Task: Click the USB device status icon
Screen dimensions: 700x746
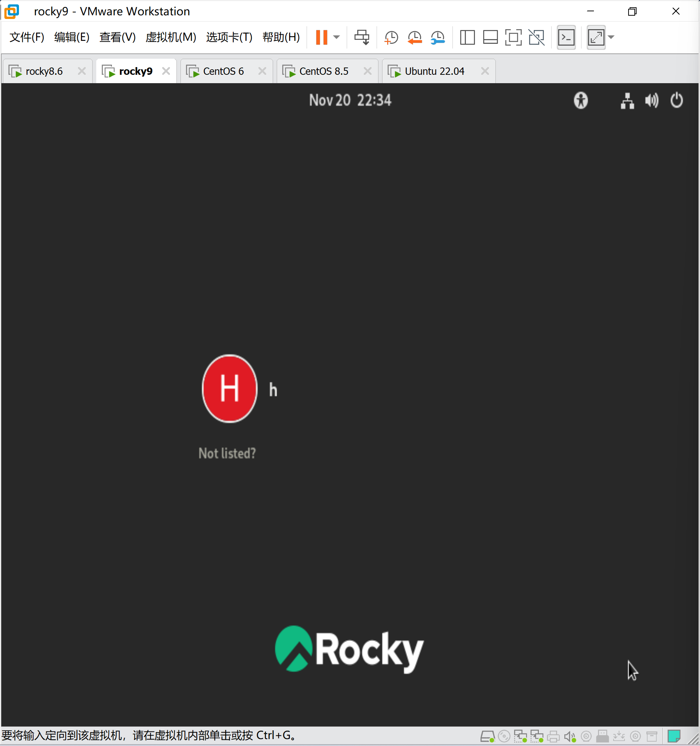Action: tap(602, 736)
